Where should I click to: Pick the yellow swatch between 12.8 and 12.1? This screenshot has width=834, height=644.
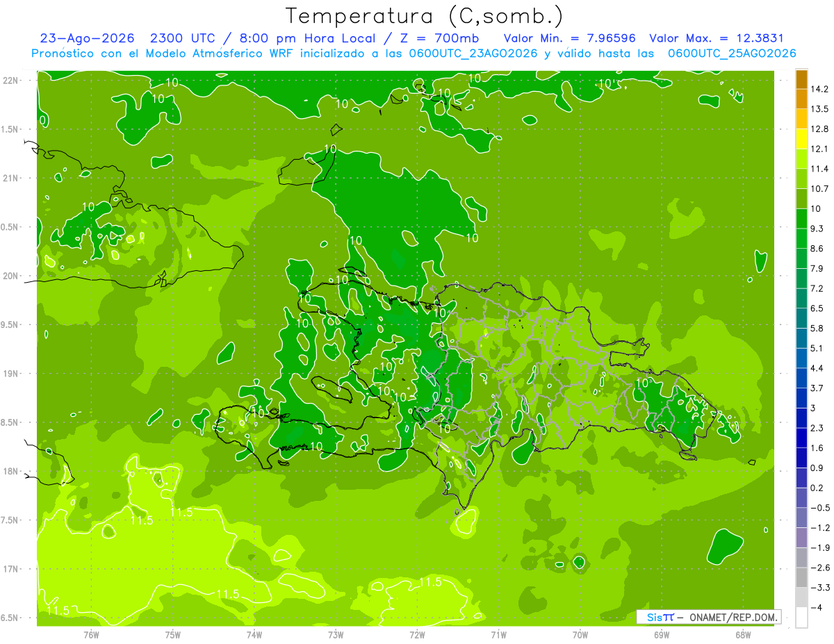(x=801, y=139)
